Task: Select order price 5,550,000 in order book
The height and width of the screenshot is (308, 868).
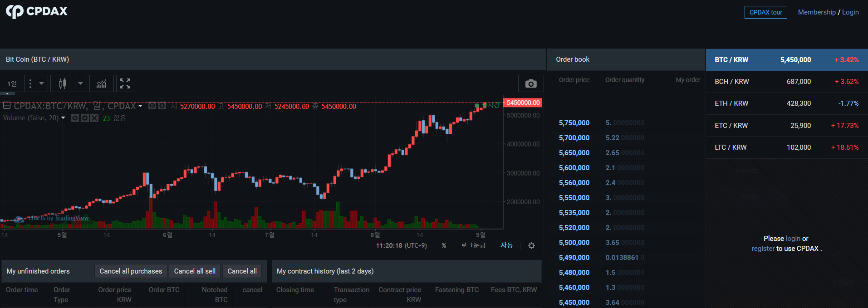Action: coord(574,198)
